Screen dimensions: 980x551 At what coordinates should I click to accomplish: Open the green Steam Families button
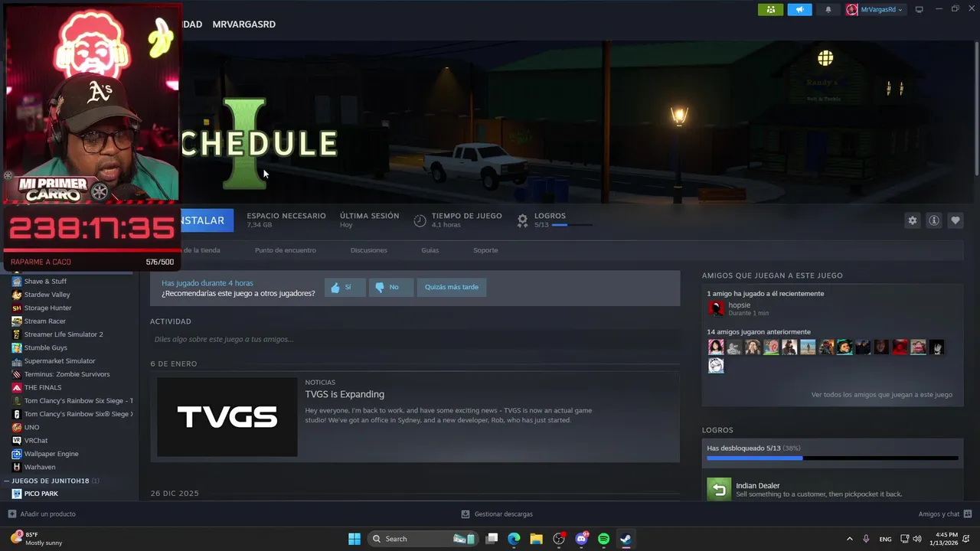click(x=770, y=9)
